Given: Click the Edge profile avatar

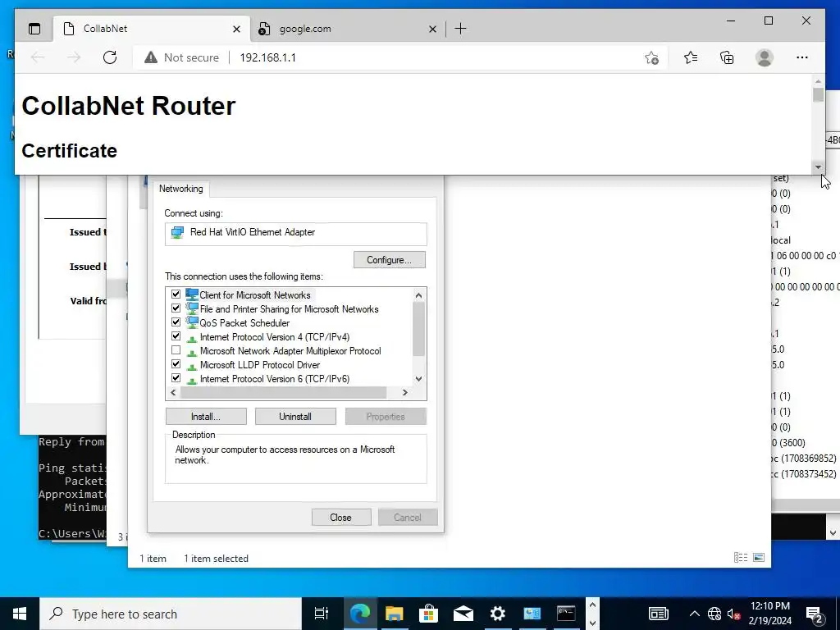Looking at the screenshot, I should [765, 57].
